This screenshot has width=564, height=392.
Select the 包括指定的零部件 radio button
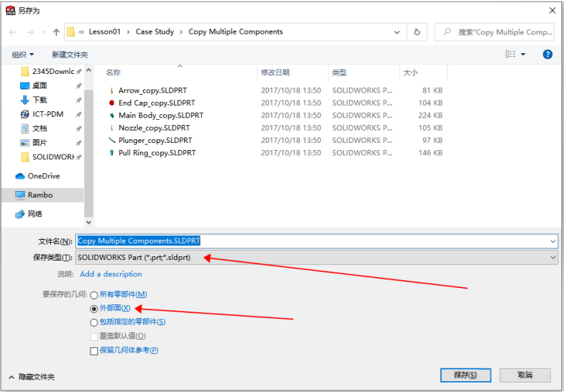[x=94, y=323]
